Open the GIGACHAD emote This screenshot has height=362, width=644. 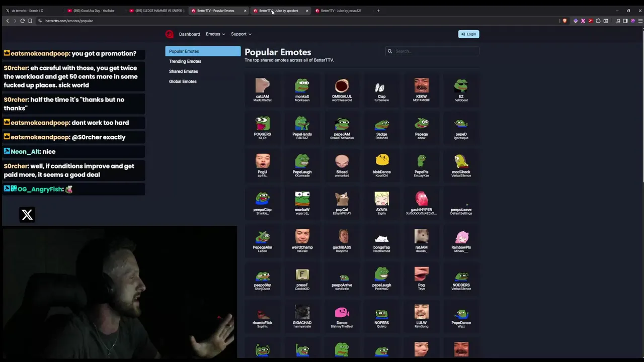302,316
